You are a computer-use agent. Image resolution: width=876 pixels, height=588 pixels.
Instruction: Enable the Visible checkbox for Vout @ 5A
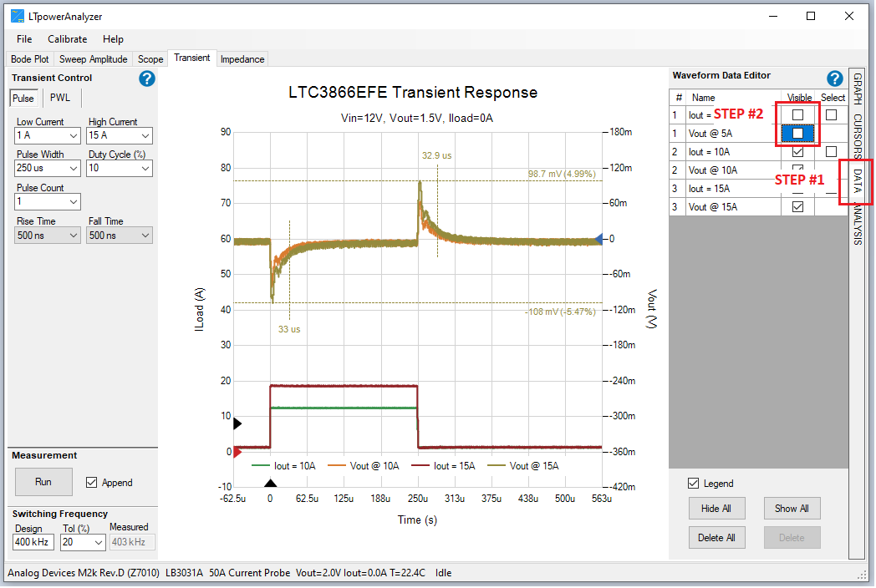799,133
